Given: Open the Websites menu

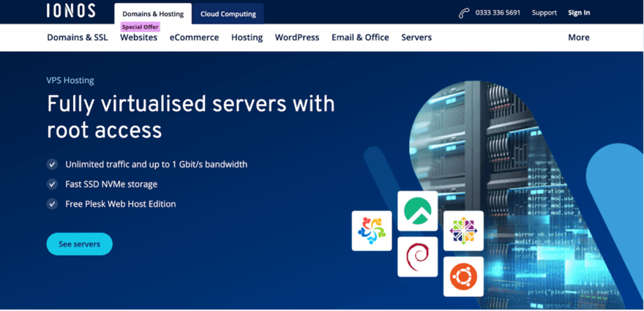Looking at the screenshot, I should coord(138,37).
